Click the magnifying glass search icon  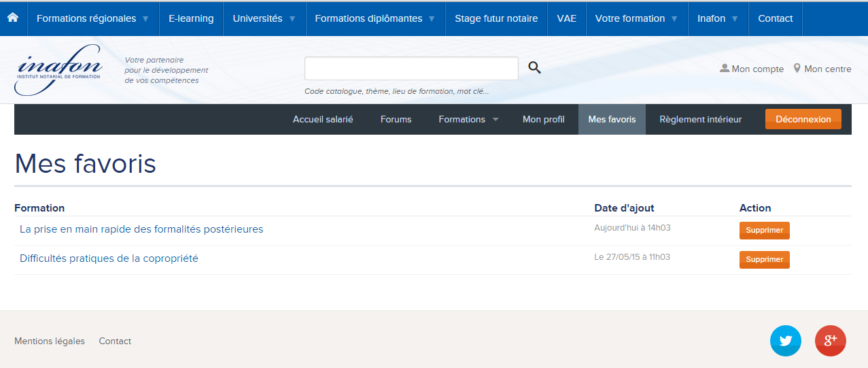pos(535,68)
